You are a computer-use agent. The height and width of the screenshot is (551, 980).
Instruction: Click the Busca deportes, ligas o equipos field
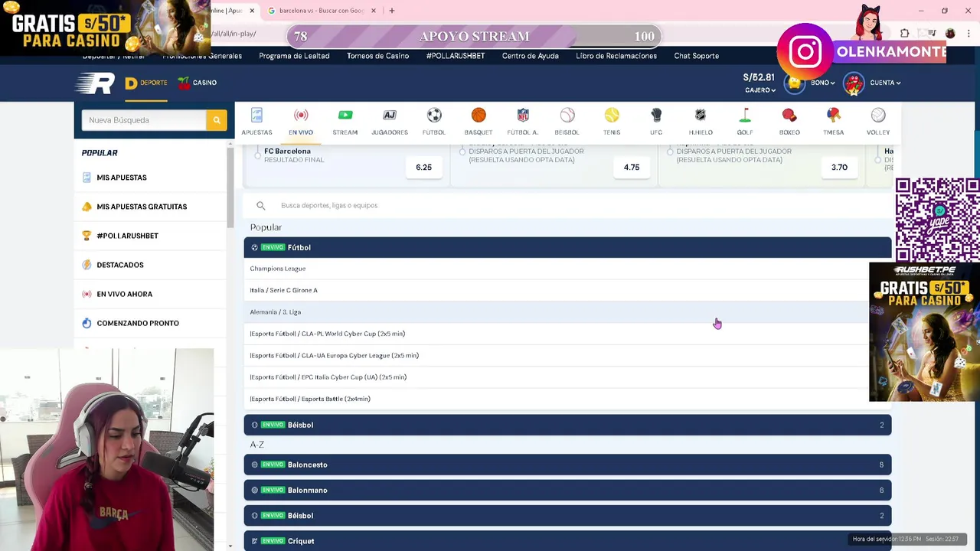pos(567,205)
